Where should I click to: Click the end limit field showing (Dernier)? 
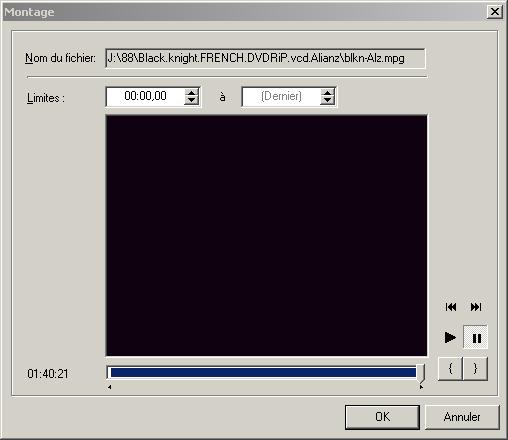(281, 96)
